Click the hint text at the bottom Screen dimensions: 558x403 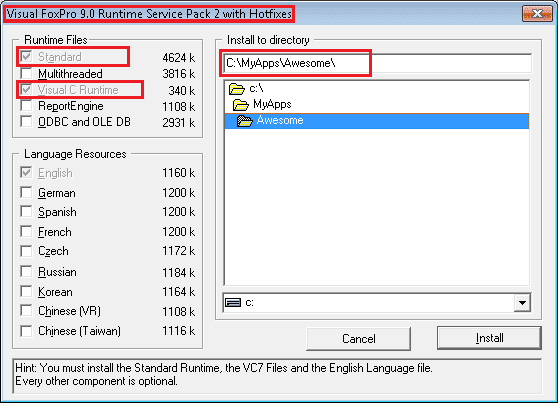(224, 374)
